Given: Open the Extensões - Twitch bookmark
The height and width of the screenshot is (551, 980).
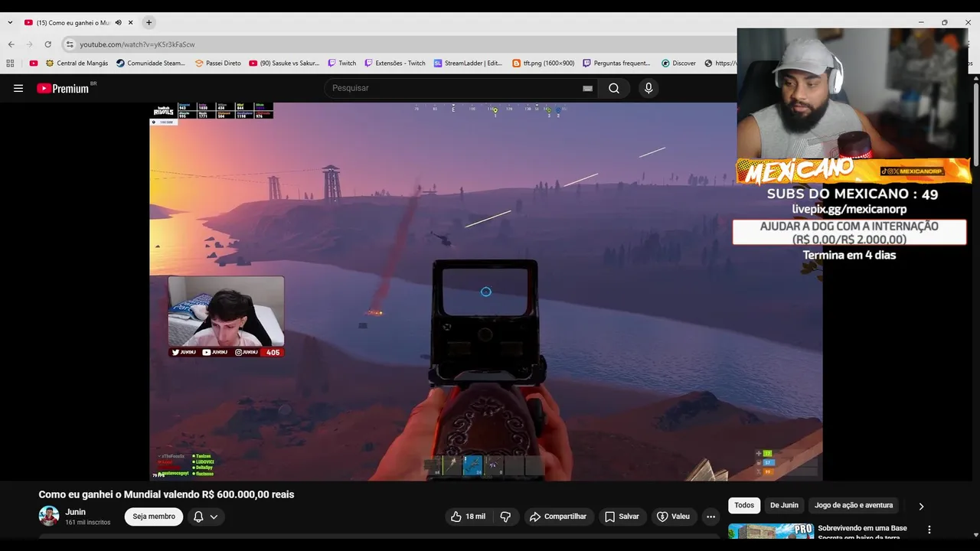Looking at the screenshot, I should click(395, 64).
